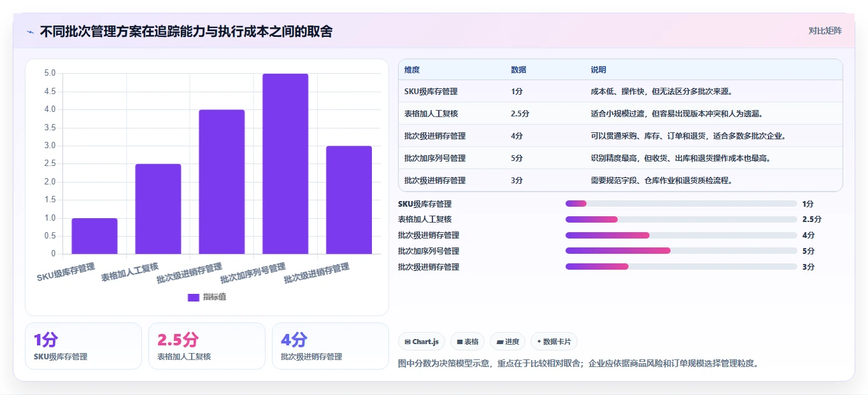The width and height of the screenshot is (868, 395).
Task: Click the header title 不同批次管理方案…的取舍
Action: coord(186,31)
